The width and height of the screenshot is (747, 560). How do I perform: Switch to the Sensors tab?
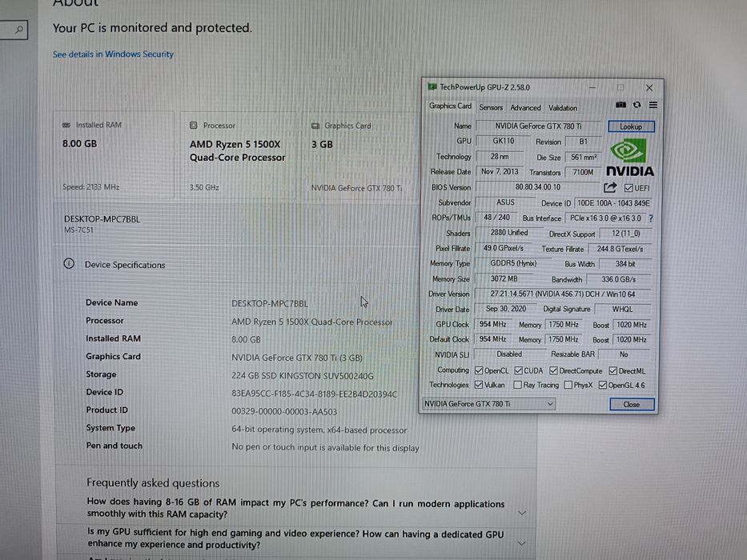(491, 108)
